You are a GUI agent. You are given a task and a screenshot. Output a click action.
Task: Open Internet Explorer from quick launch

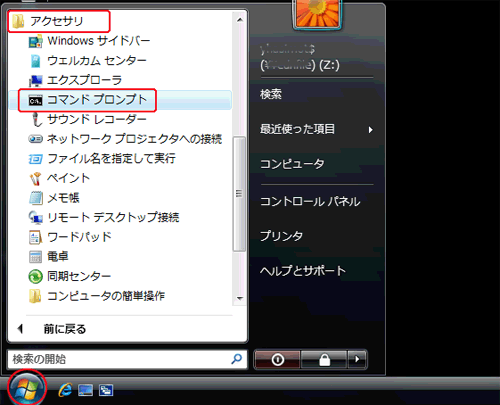point(65,390)
